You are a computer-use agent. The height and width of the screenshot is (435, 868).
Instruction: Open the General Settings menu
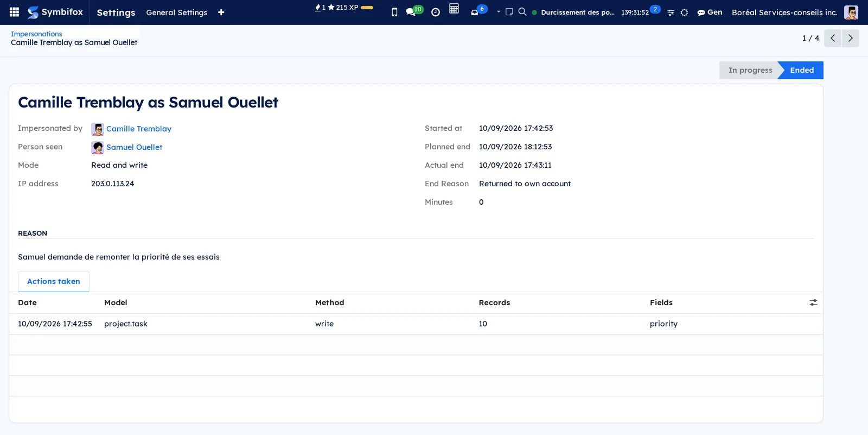[177, 12]
